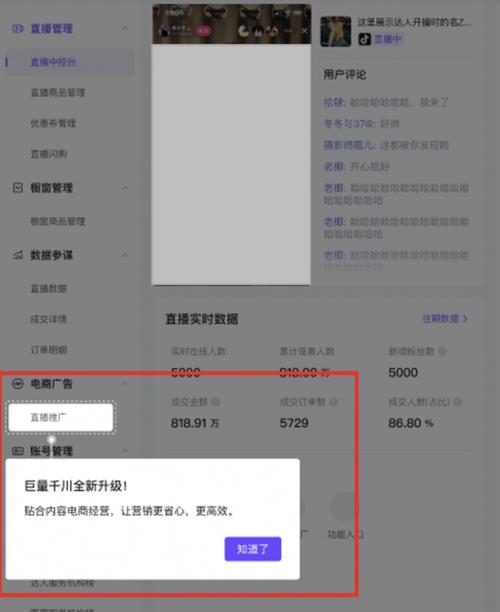Click the second viewer avatar in the live preview
The height and width of the screenshot is (612, 500).
click(258, 31)
